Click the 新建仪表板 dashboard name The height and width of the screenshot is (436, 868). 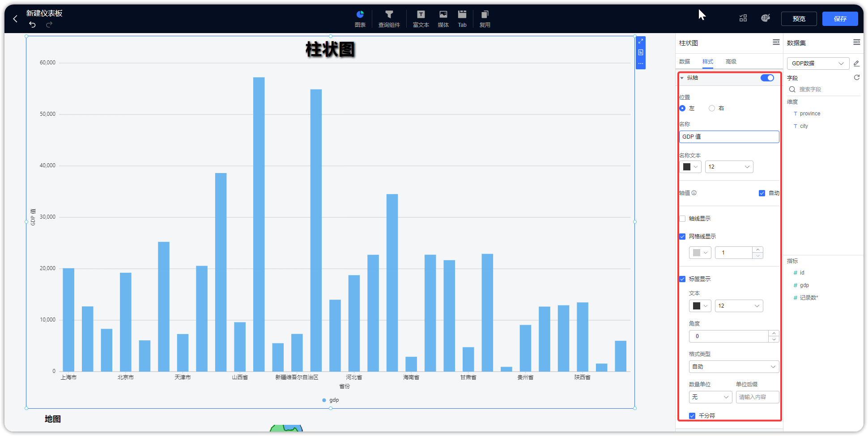44,13
